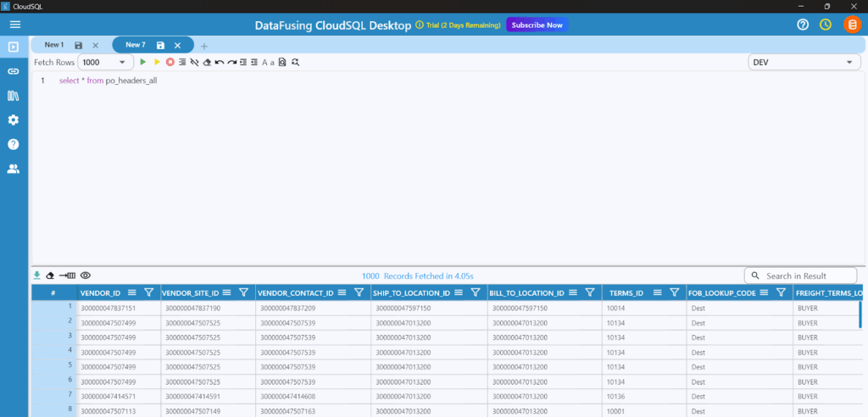Click the results vertical scrollbar
The width and height of the screenshot is (868, 417).
coord(860,314)
